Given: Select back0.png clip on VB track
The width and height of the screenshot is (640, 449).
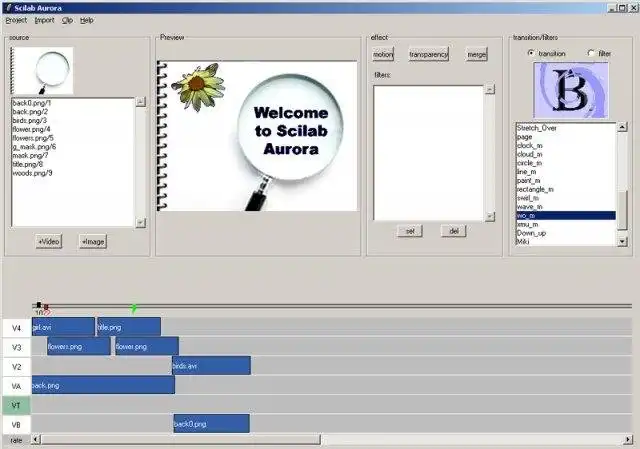Looking at the screenshot, I should click(x=211, y=423).
